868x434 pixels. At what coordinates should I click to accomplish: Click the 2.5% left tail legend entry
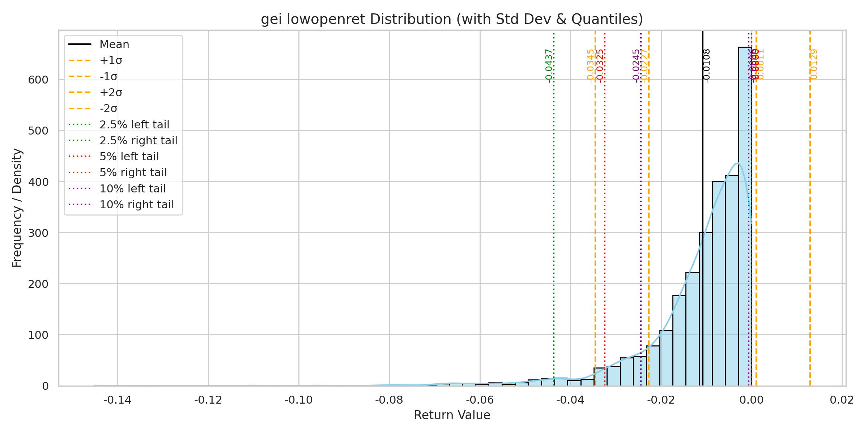coord(134,125)
